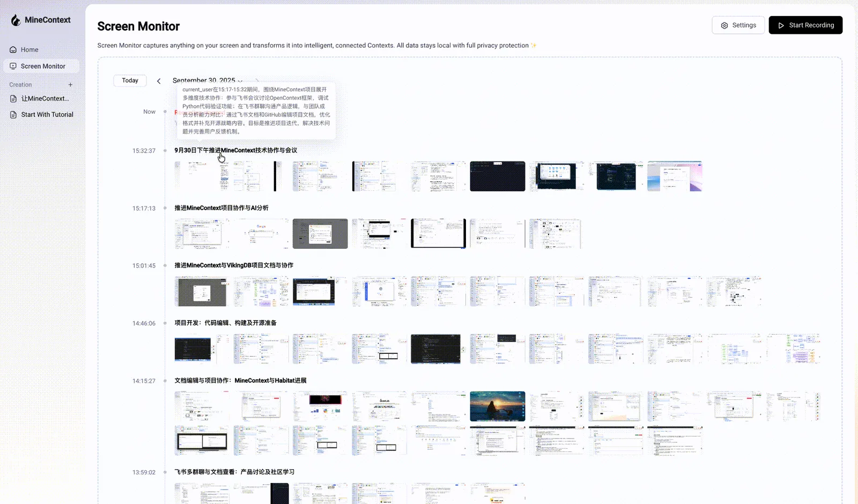The height and width of the screenshot is (504, 858).
Task: Click the 14:15:27 timestamp
Action: (144, 381)
